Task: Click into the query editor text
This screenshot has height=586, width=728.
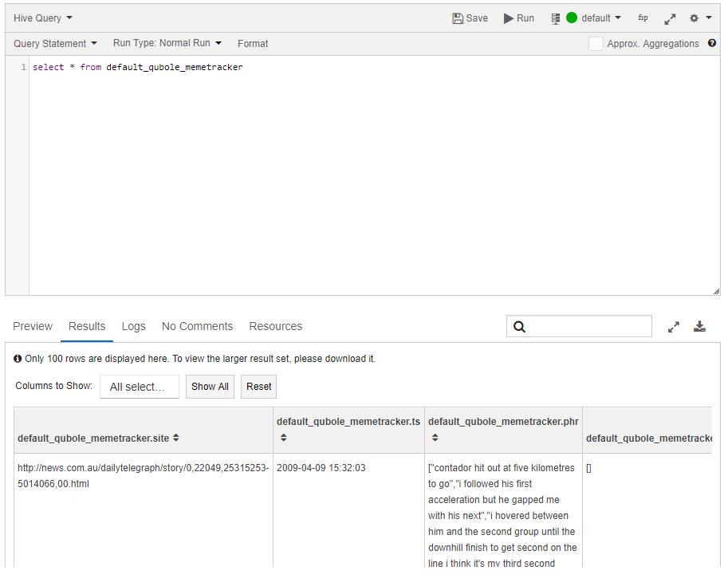Action: click(x=137, y=67)
